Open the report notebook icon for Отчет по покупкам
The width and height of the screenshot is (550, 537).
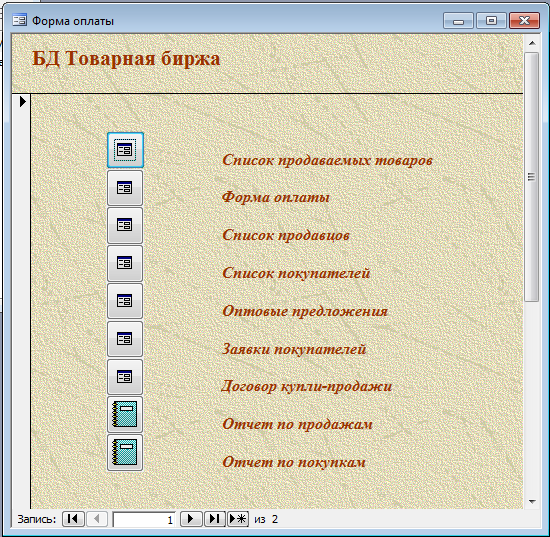(125, 452)
